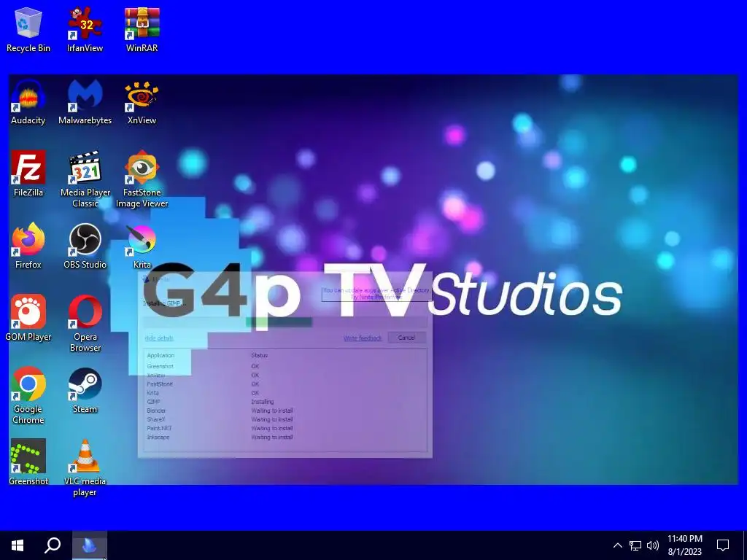Viewport: 747px width, 560px height.
Task: Click the Ninite installation progress bar
Action: point(285,322)
